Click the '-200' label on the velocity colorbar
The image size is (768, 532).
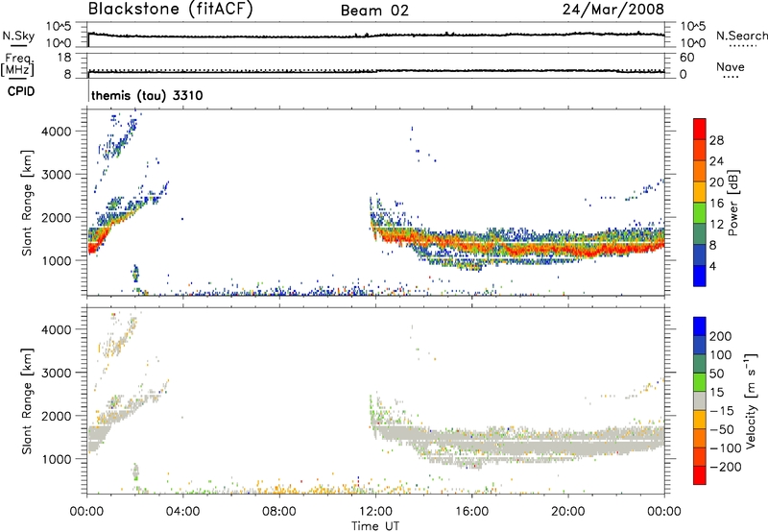coord(726,467)
